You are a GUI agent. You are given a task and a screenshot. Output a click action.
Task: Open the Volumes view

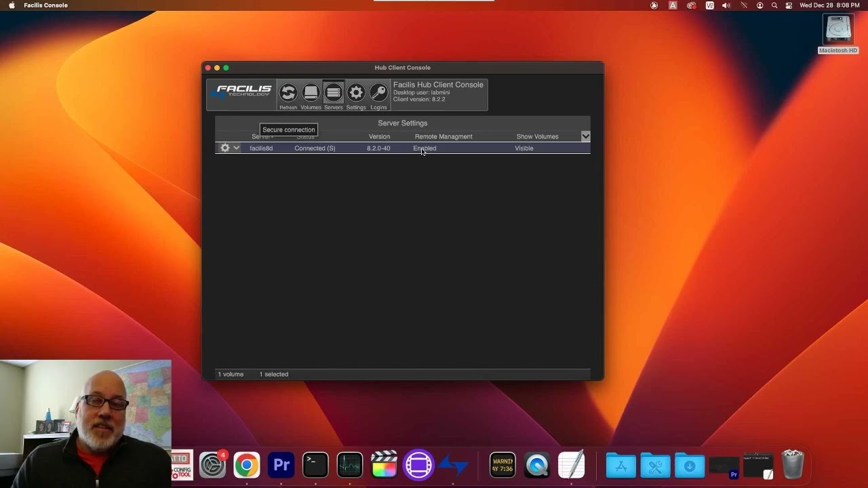tap(311, 92)
